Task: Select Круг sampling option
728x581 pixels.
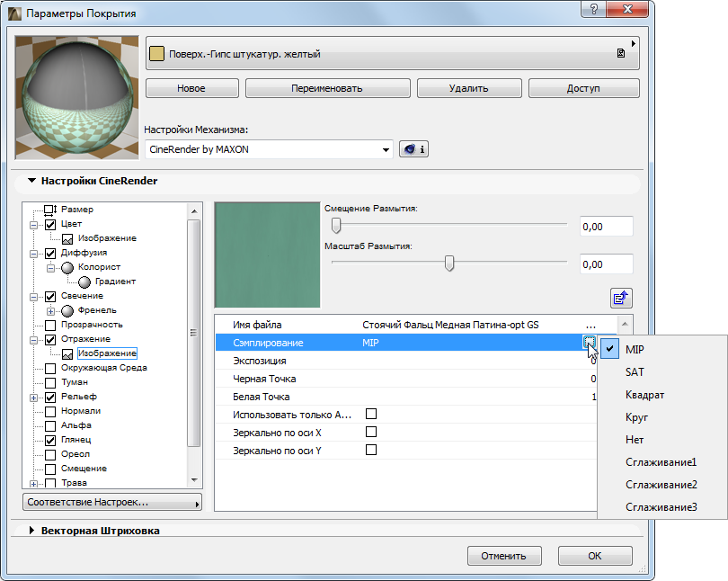Action: [662, 417]
